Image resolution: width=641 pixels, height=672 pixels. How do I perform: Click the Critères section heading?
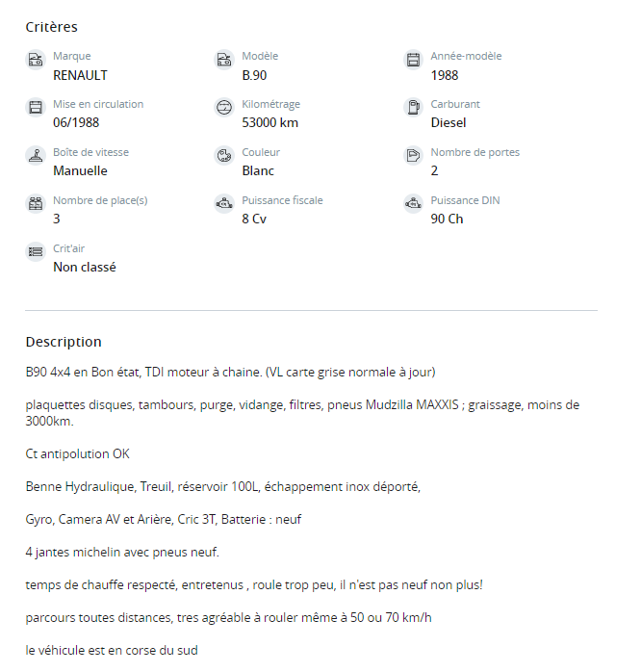click(x=51, y=27)
